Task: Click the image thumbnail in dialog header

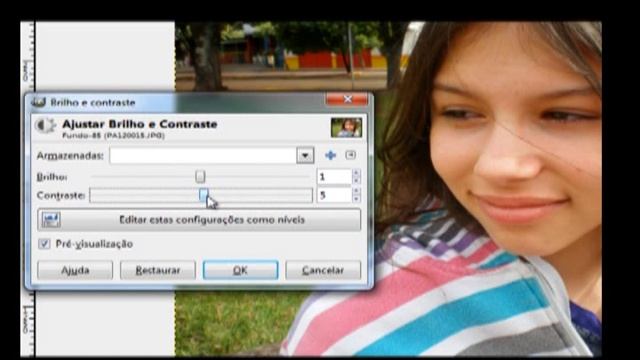Action: pos(346,127)
